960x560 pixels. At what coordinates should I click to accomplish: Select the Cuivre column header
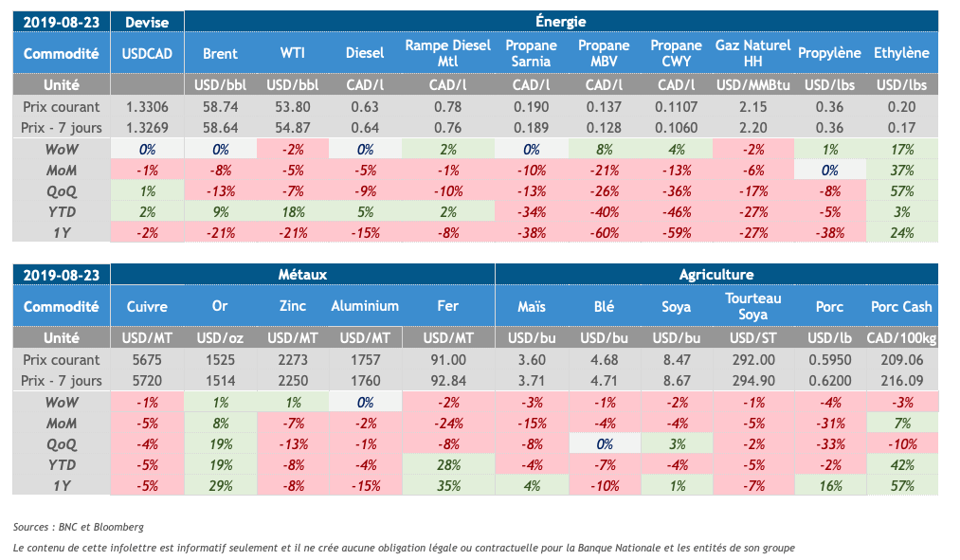(147, 307)
